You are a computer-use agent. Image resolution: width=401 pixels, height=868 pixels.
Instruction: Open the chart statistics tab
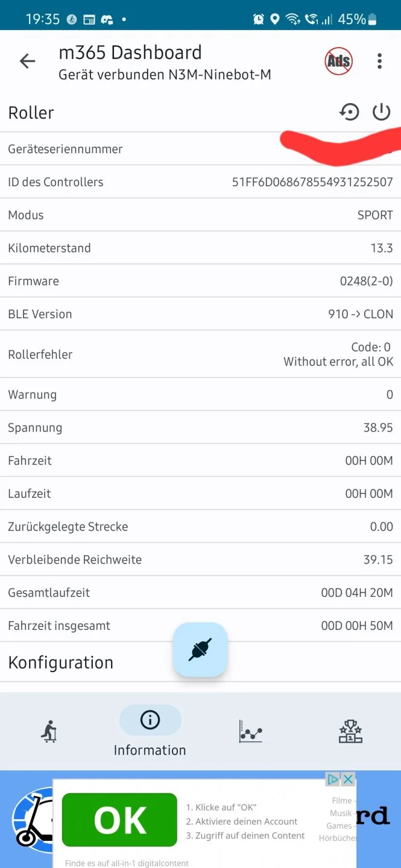point(250,731)
